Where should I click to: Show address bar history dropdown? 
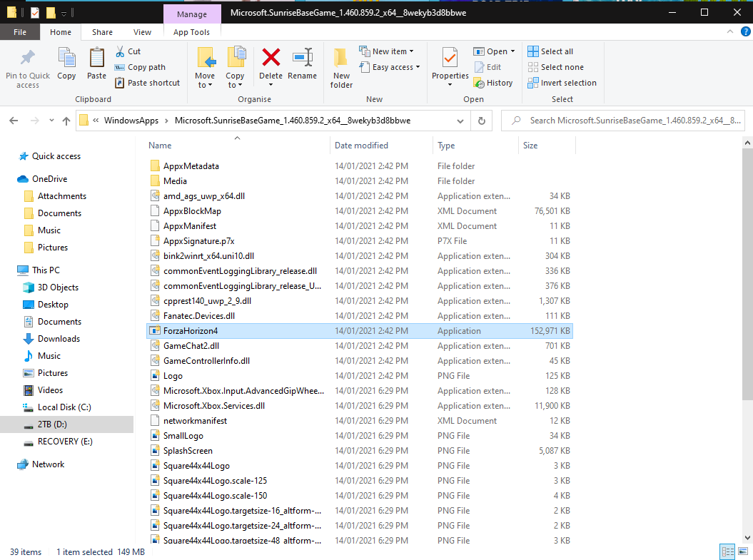tap(460, 121)
